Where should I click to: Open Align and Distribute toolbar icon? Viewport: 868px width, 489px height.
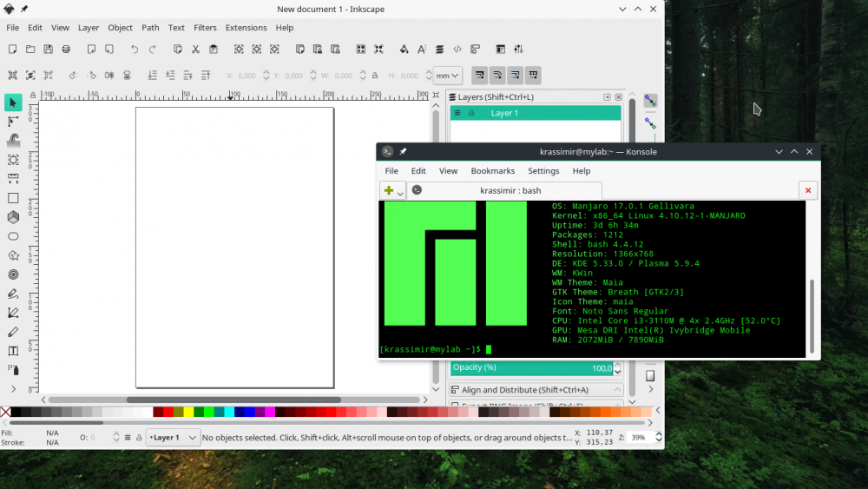[475, 50]
